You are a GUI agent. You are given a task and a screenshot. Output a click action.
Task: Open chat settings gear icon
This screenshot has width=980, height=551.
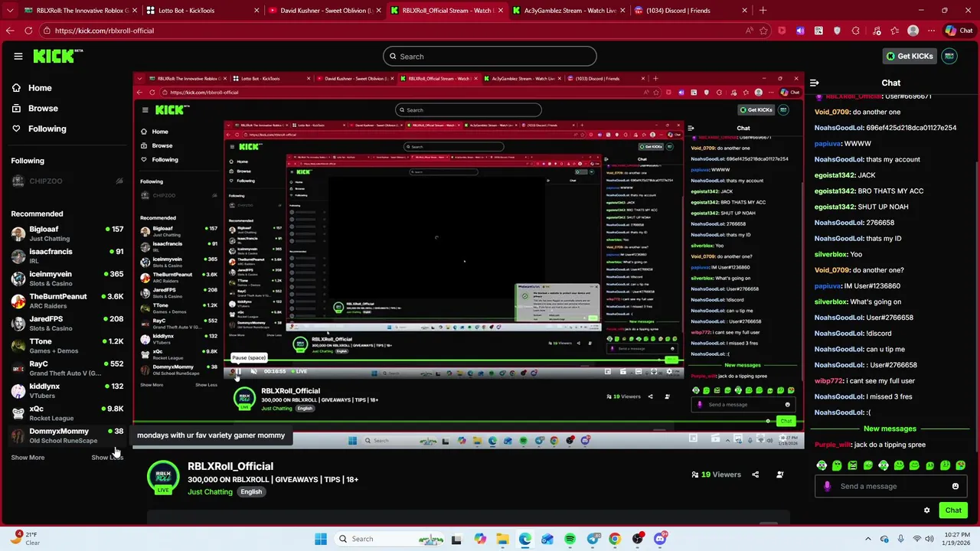[926, 510]
